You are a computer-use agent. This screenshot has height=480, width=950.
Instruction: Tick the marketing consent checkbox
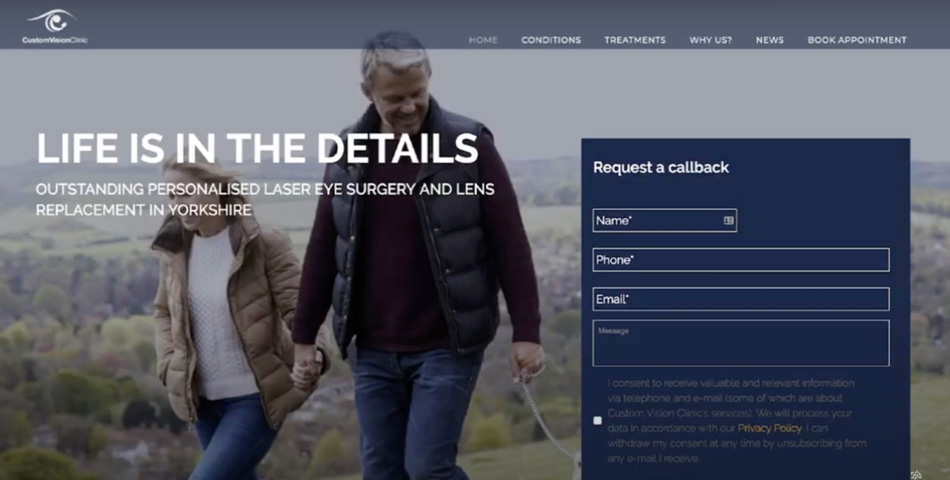[x=597, y=421]
